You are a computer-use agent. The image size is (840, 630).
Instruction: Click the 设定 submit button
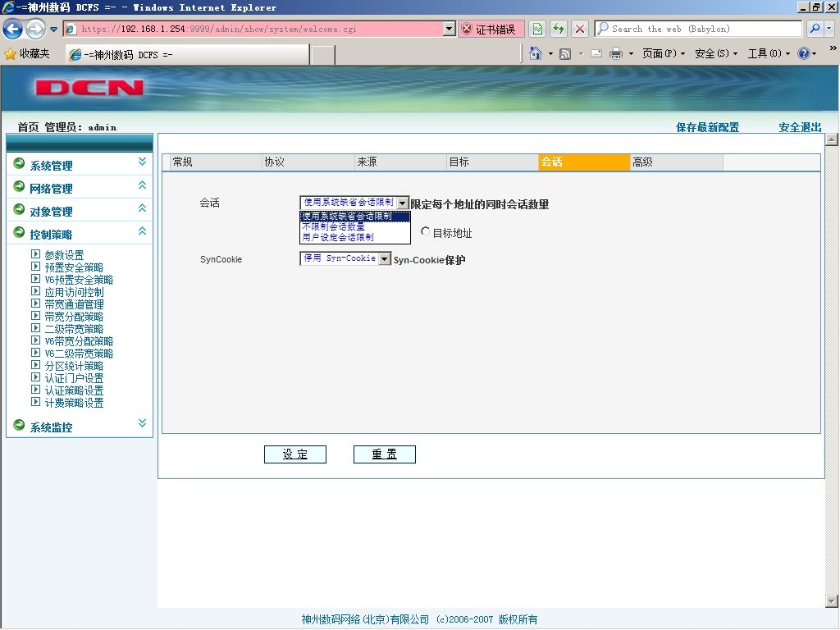click(x=295, y=454)
